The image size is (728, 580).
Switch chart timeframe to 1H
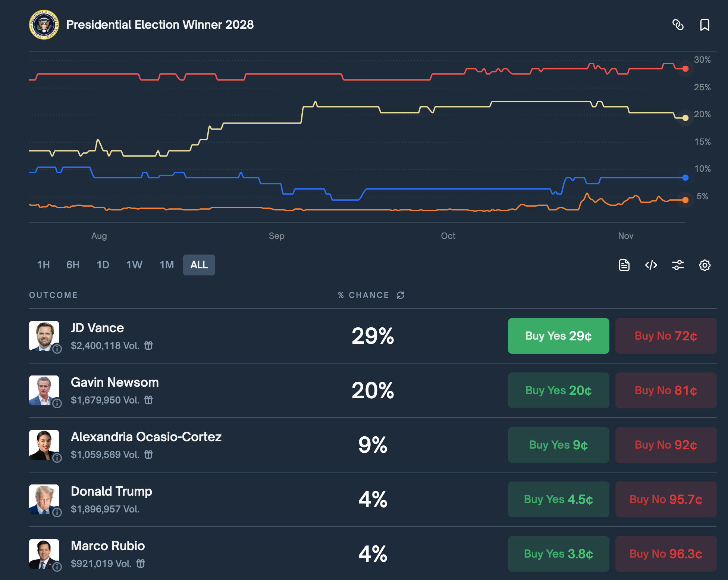pos(43,265)
